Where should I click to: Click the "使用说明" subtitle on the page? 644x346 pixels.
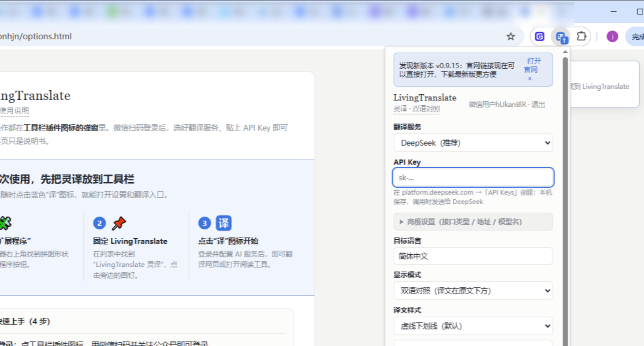[14, 110]
